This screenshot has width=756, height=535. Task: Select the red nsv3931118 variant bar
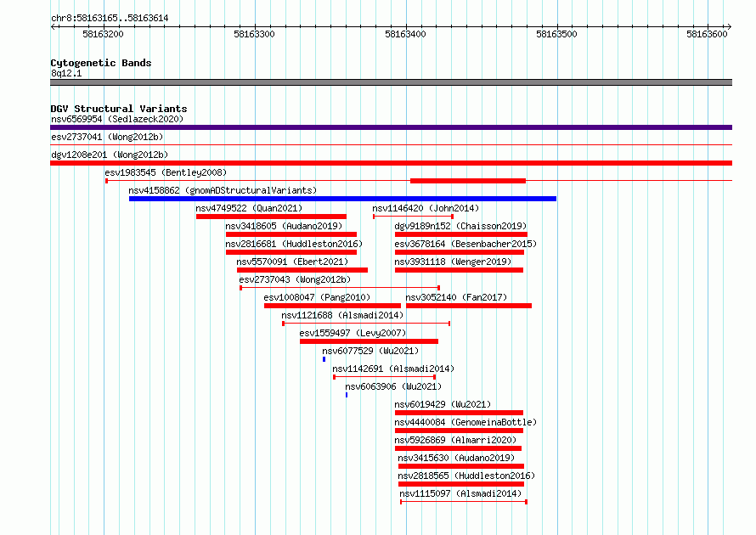coord(459,270)
